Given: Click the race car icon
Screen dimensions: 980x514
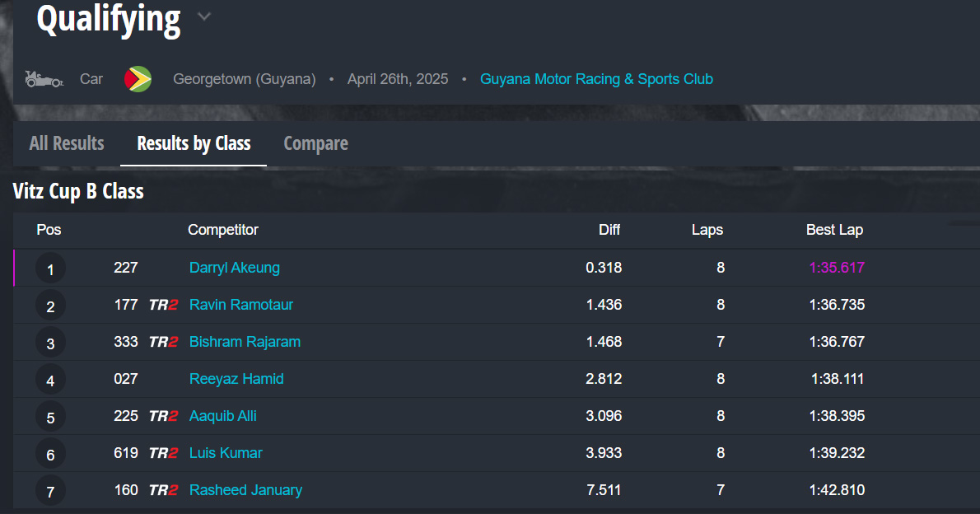Looking at the screenshot, I should [x=44, y=79].
